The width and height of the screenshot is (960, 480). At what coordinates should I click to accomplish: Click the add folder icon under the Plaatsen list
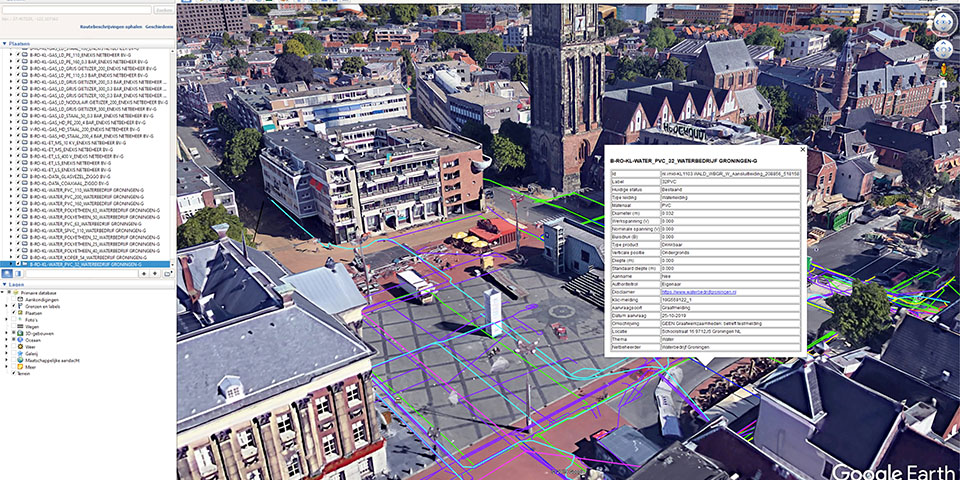168,274
